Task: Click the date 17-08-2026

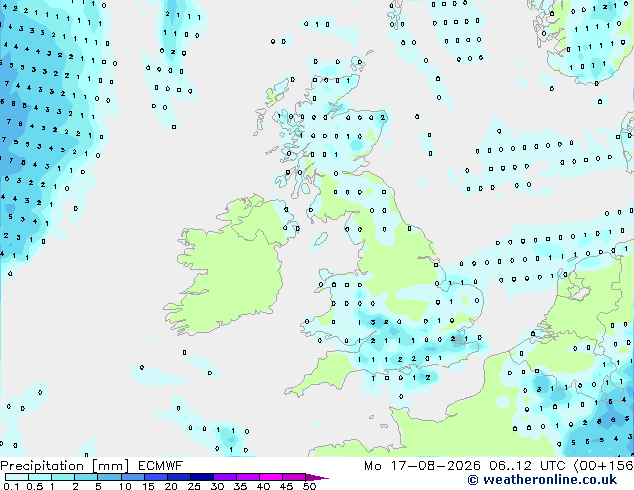Action: tap(436, 466)
